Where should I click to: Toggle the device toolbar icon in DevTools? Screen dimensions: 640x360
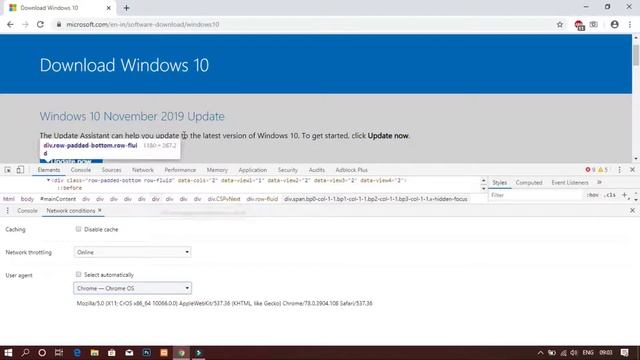coord(20,170)
